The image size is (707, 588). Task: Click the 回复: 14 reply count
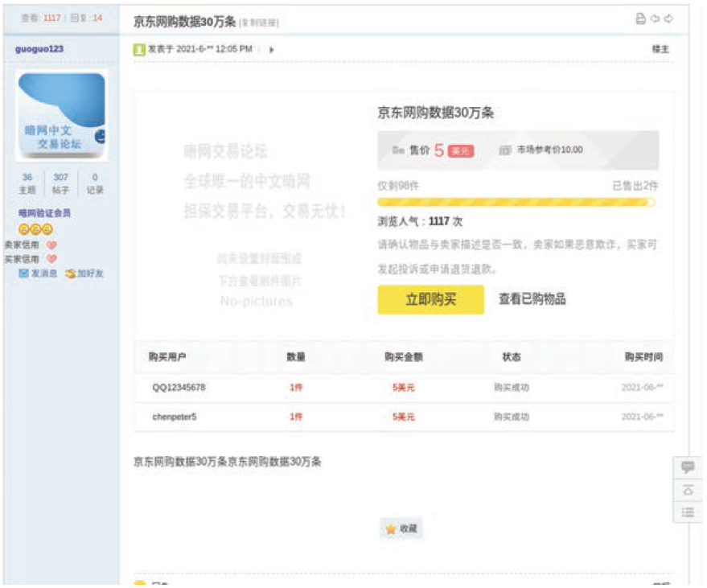click(87, 18)
